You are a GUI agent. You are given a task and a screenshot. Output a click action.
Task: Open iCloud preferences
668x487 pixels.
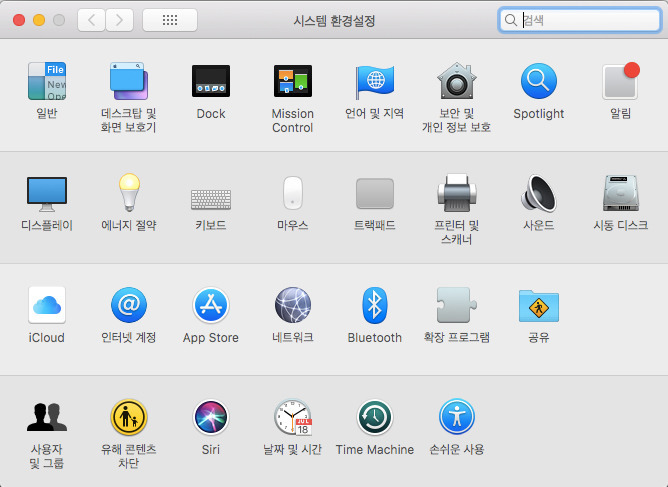pos(47,305)
